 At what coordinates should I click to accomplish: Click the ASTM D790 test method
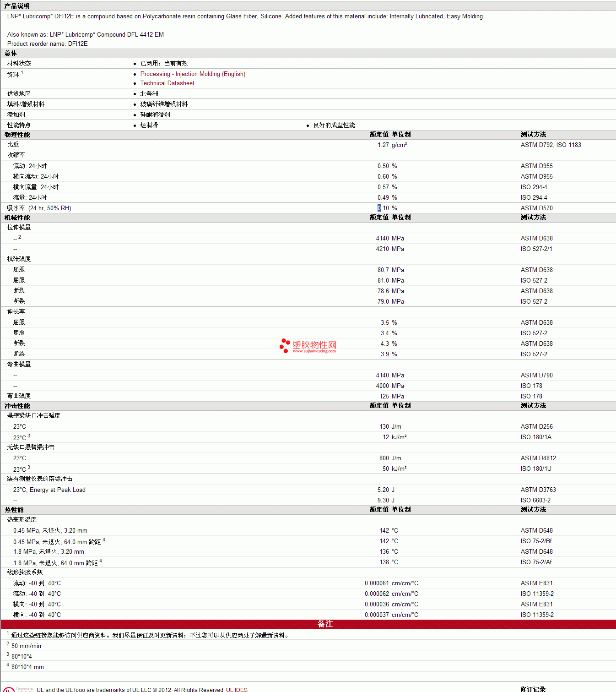pos(536,375)
